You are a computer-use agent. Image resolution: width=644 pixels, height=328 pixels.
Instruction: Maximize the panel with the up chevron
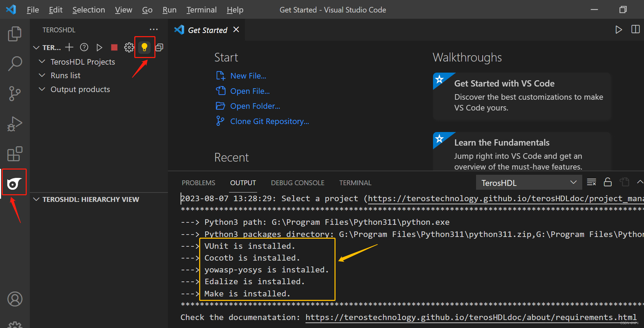[640, 182]
